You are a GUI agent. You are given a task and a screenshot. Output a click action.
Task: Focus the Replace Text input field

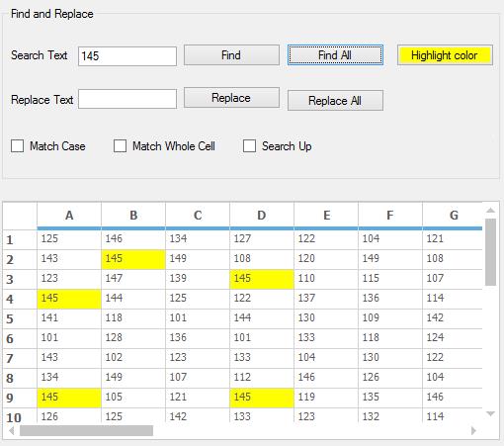[x=127, y=99]
